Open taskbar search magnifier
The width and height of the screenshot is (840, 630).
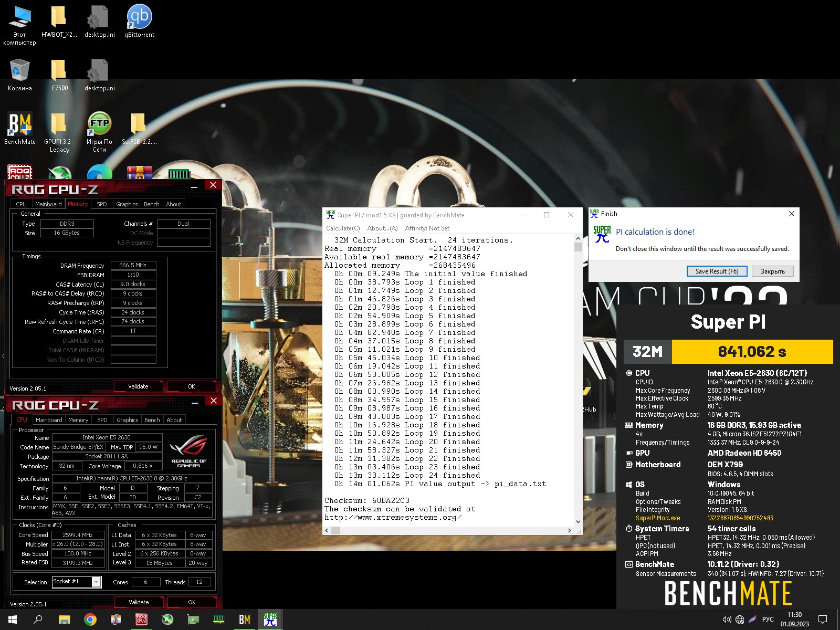[38, 619]
